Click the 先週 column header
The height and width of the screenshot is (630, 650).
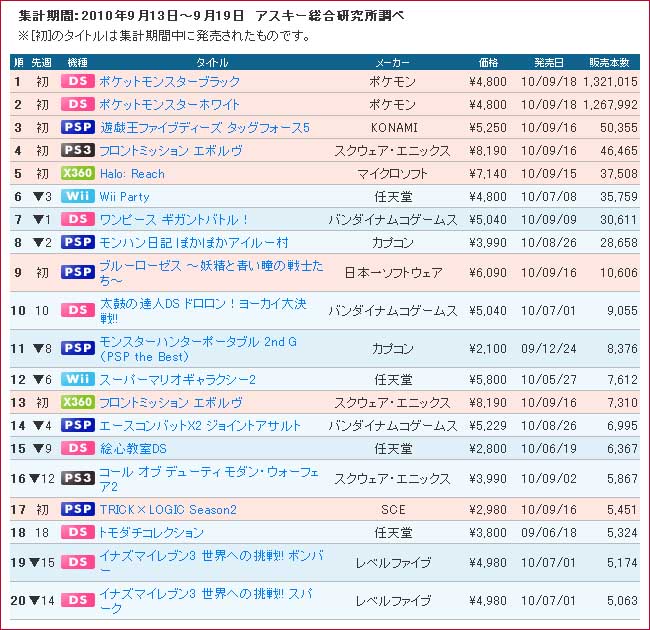point(41,63)
